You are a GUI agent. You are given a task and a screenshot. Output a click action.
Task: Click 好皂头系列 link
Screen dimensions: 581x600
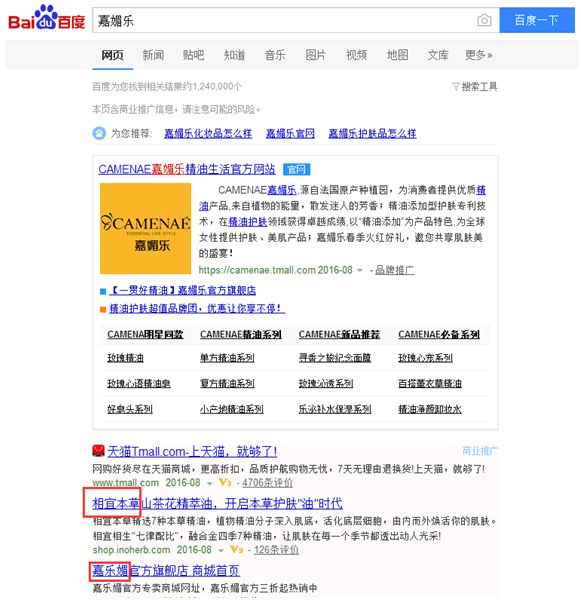(130, 409)
